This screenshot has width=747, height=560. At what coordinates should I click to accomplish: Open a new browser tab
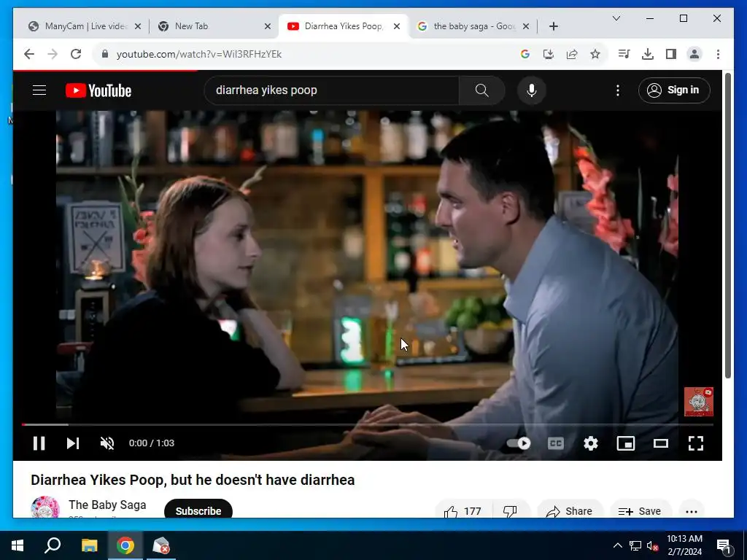coord(553,26)
